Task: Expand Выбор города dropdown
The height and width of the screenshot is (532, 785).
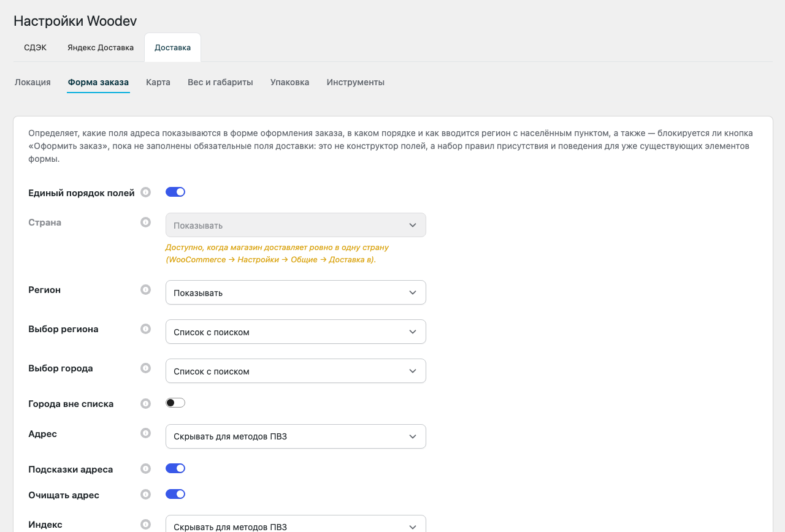Action: (x=296, y=371)
